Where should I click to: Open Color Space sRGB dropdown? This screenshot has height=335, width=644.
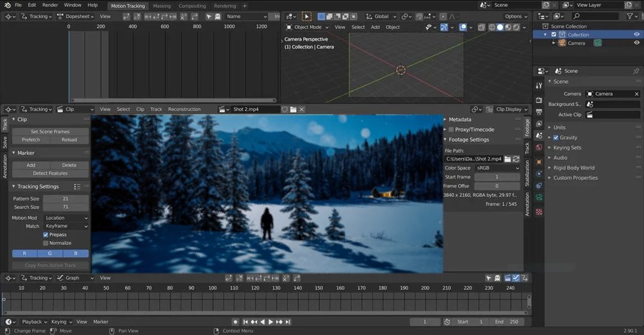[497, 167]
